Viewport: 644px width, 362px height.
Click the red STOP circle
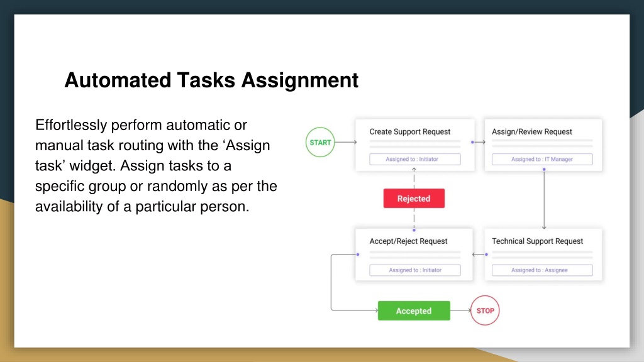point(485,310)
